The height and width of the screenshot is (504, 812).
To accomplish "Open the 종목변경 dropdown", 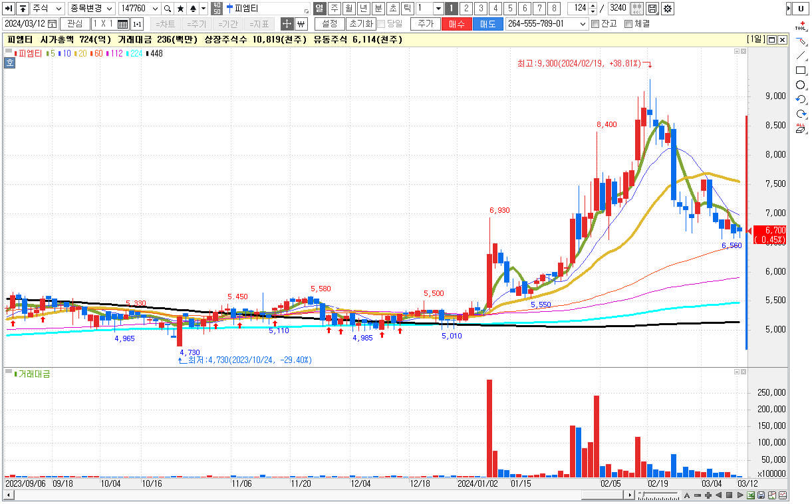I will (x=90, y=9).
